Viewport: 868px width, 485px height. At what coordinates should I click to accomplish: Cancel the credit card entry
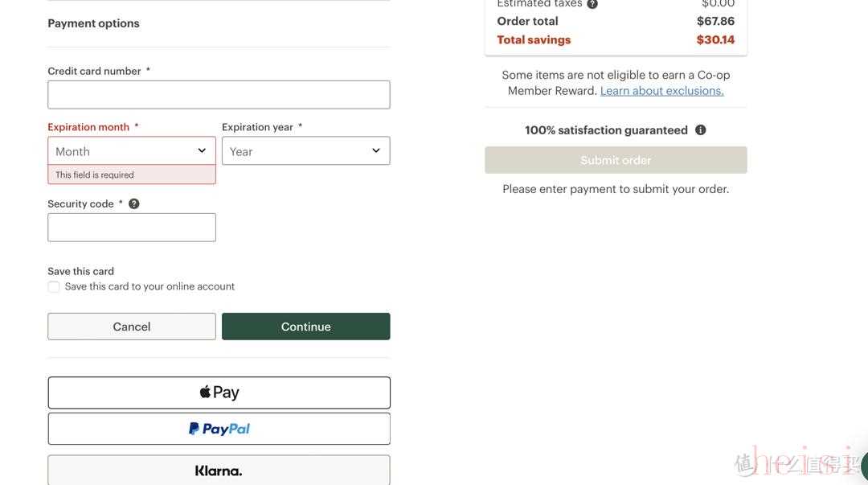click(132, 327)
